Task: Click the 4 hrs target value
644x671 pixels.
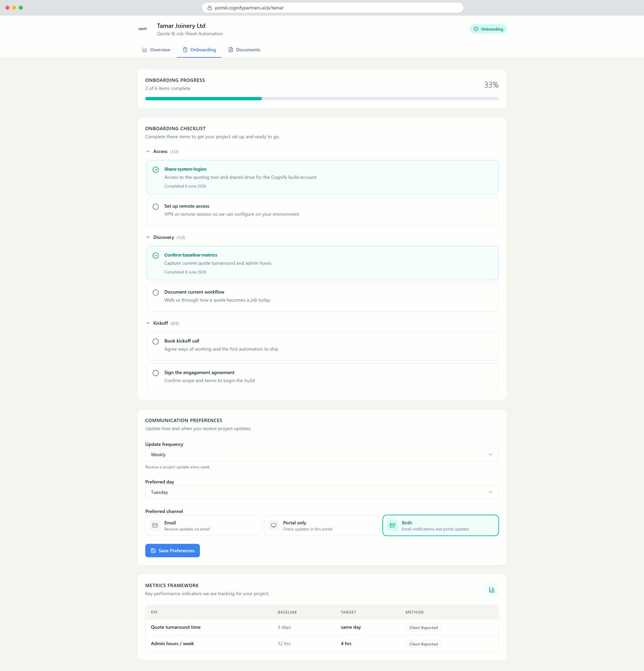Action: tap(346, 643)
